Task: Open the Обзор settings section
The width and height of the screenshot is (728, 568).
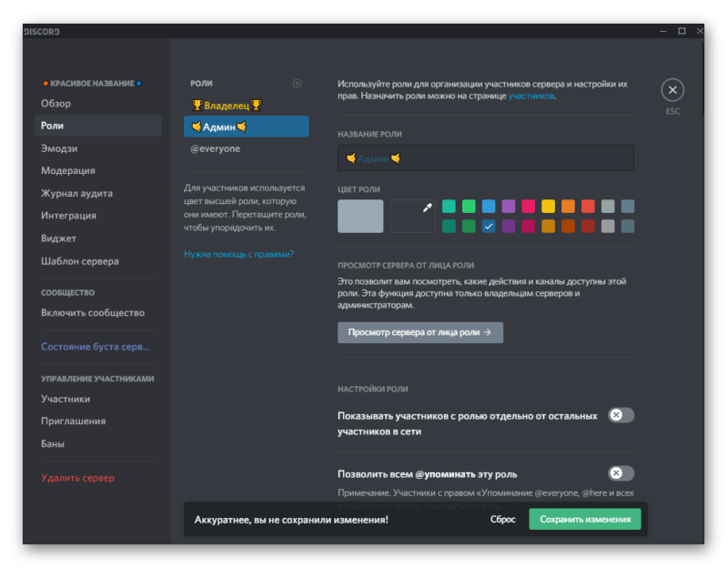Action: pos(98,104)
